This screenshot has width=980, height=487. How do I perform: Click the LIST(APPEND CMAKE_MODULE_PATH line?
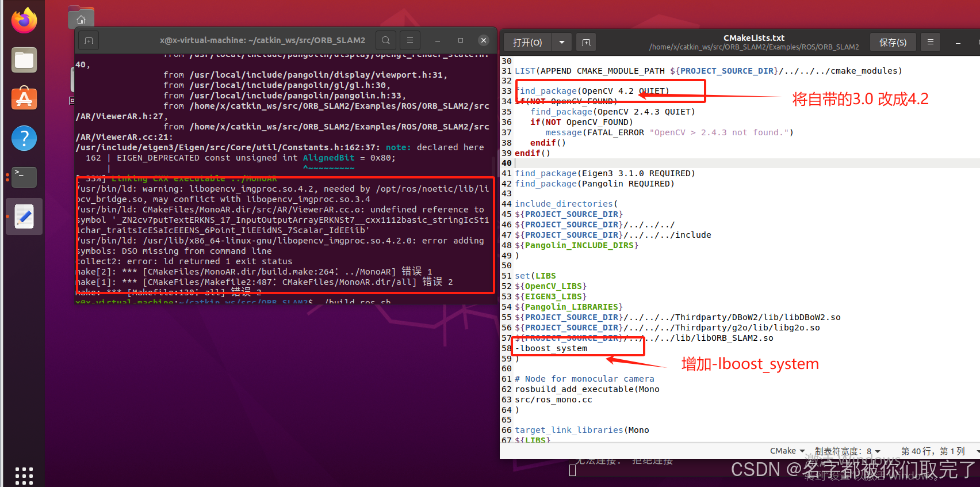pyautogui.click(x=709, y=71)
